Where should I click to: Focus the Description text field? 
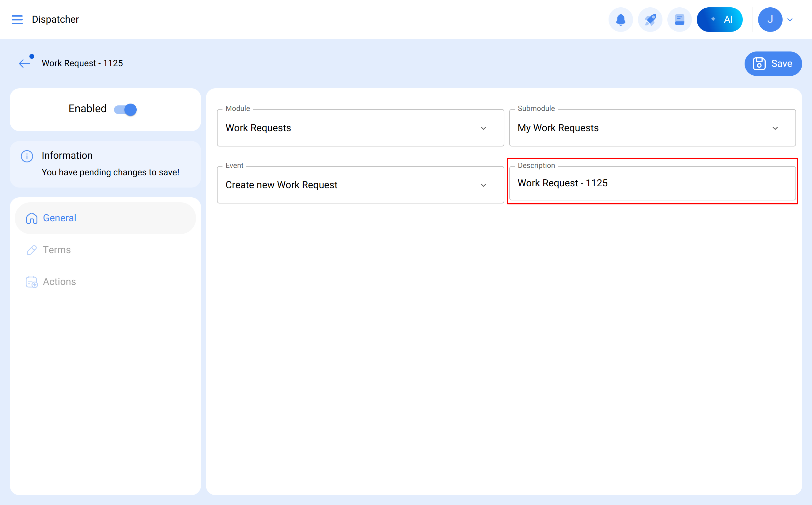(652, 183)
